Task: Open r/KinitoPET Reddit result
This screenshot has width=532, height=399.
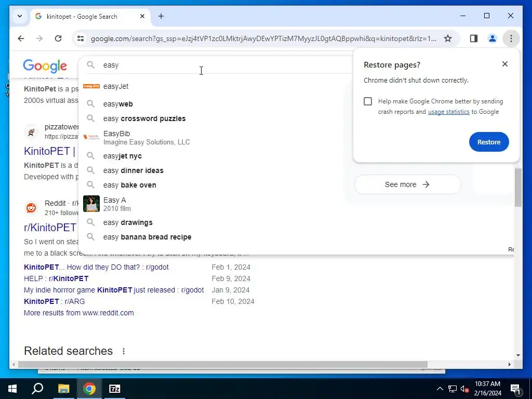Action: pos(50,228)
